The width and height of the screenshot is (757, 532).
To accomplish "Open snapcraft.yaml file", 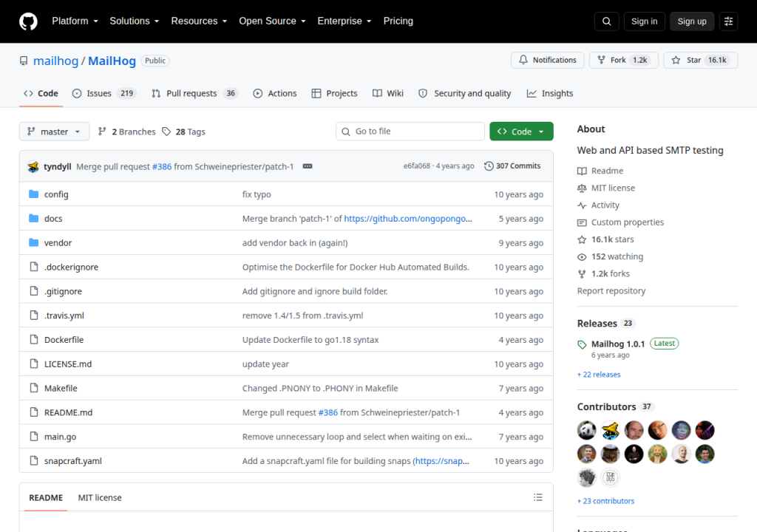I will tap(73, 461).
